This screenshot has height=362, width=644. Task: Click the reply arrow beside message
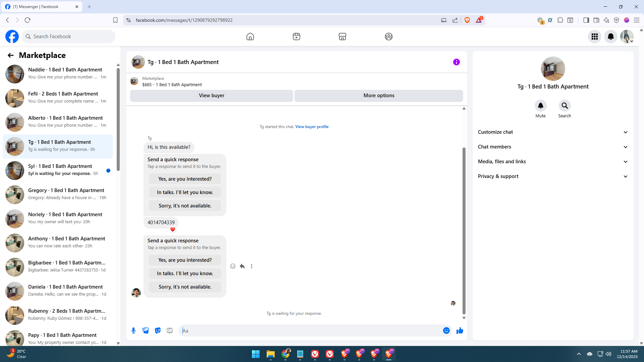pyautogui.click(x=242, y=266)
